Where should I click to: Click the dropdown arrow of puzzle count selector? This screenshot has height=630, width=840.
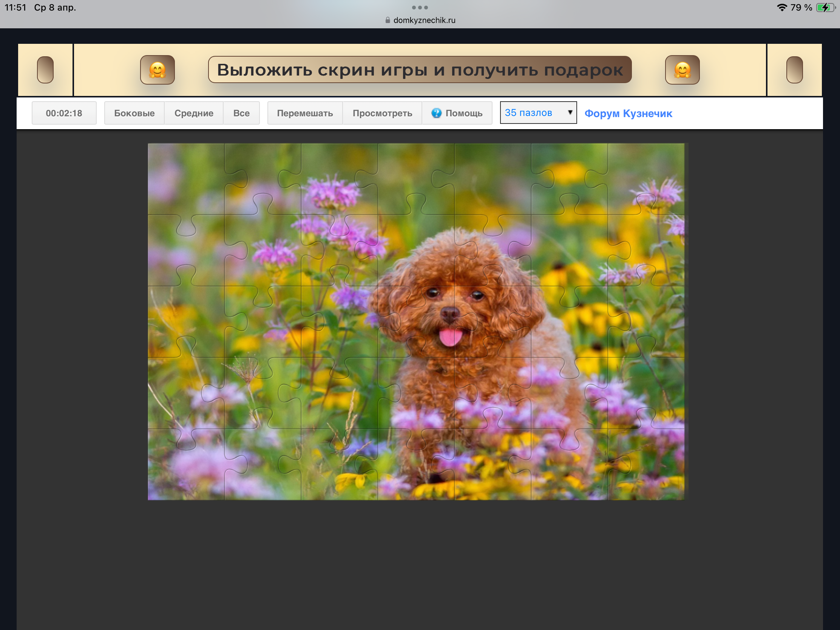570,113
